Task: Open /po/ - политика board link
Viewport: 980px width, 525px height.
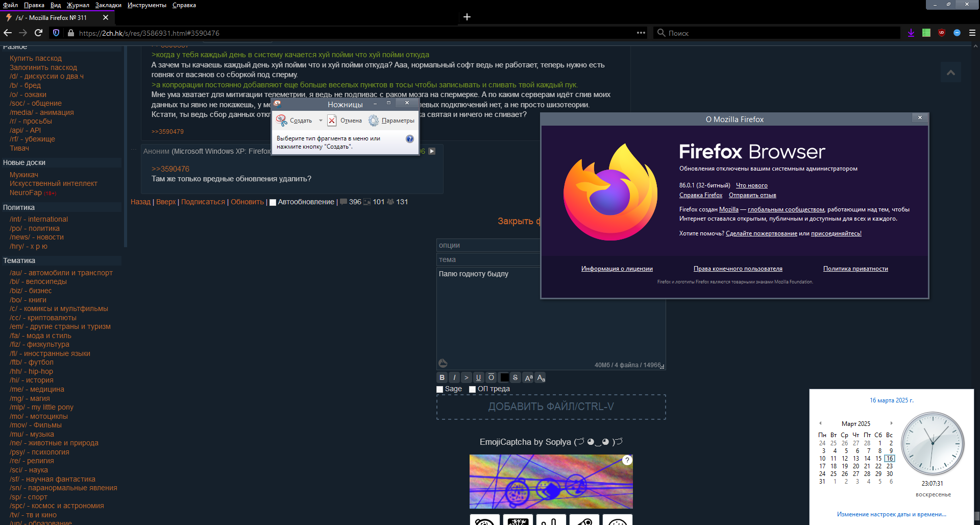Action: click(x=35, y=228)
